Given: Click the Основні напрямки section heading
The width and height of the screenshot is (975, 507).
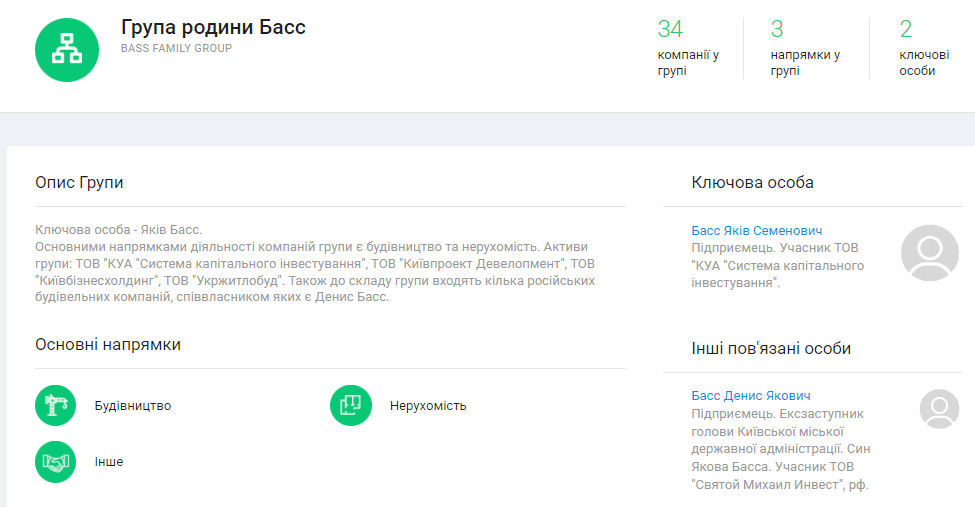Looking at the screenshot, I should (x=108, y=344).
